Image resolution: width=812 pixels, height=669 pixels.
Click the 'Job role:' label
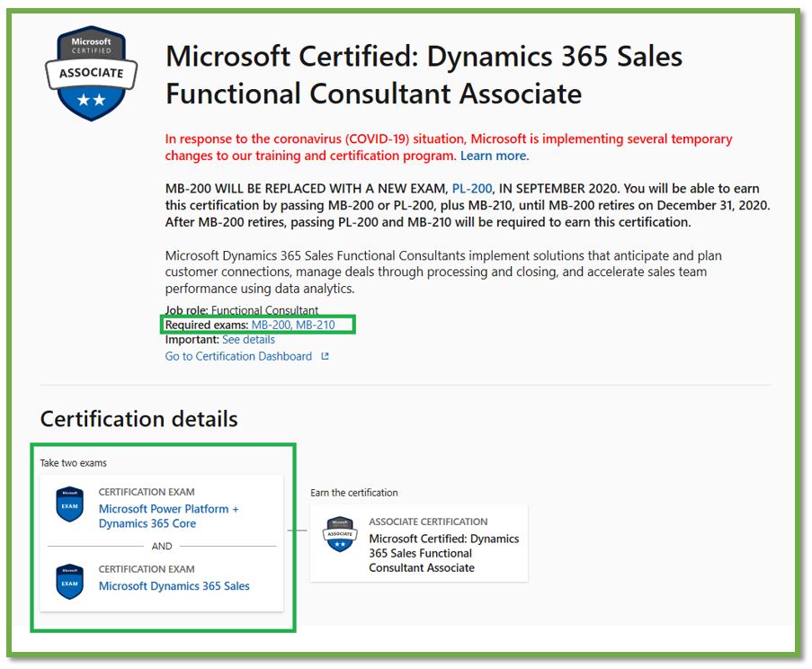click(x=186, y=310)
